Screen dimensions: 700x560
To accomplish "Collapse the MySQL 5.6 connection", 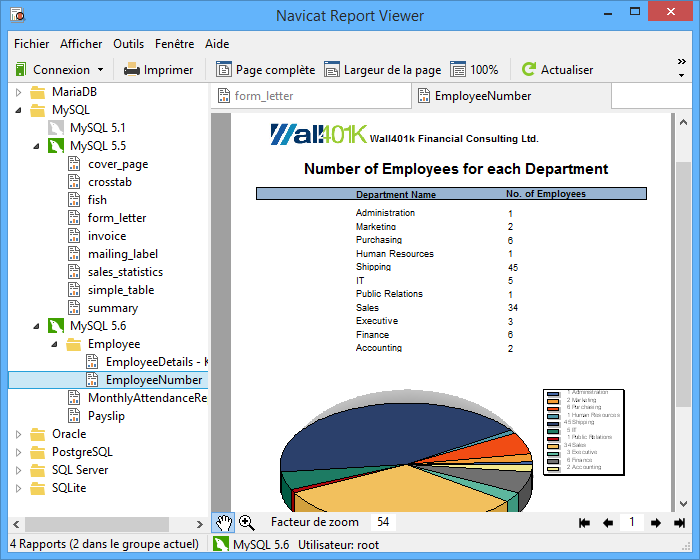I will [37, 326].
